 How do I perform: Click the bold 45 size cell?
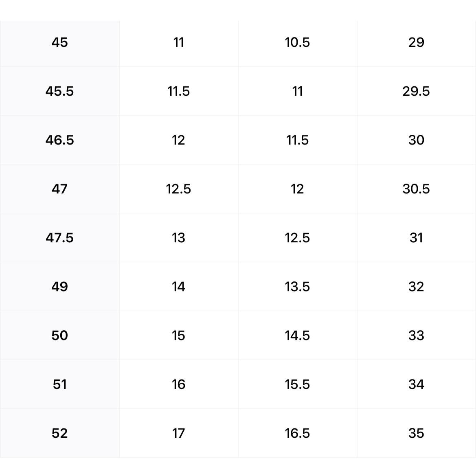coord(59,42)
